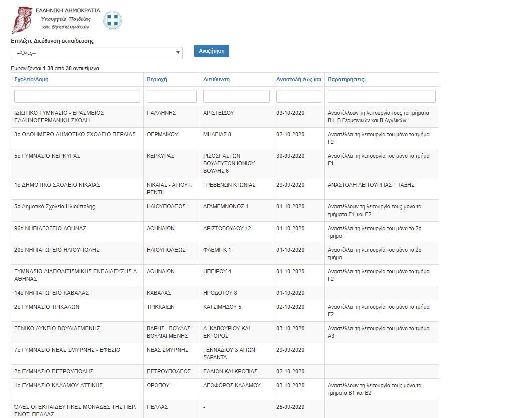Click the 96ο ΝΗΠΙΑΓΩΓΕΙΟ ΑΘΗΝΑΣ school name
Screen dimensions: 532x418
point(50,228)
